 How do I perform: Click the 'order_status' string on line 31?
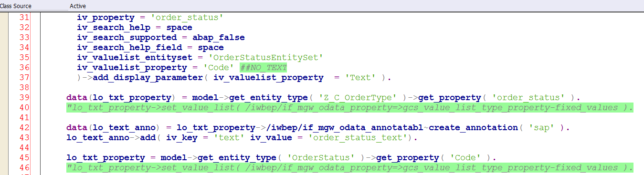pos(187,18)
